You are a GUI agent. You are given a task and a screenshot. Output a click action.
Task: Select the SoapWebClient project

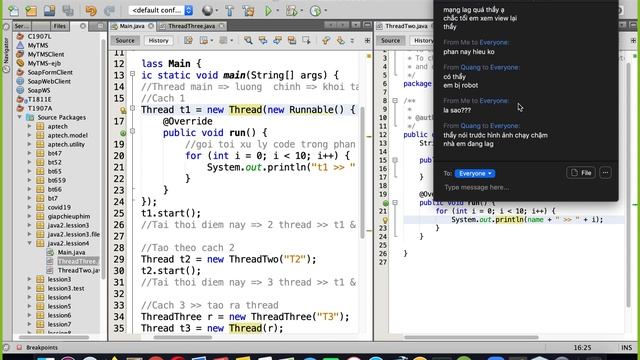point(49,81)
